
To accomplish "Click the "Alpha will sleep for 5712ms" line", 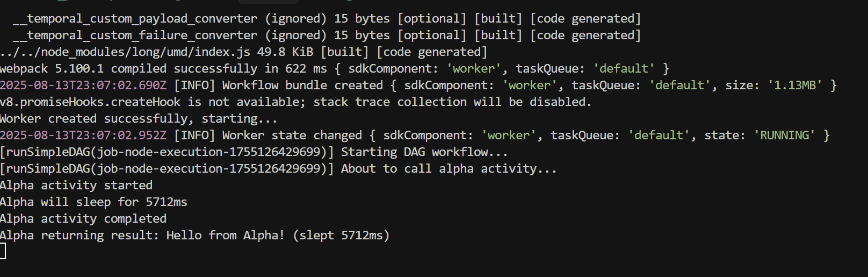I will tap(93, 202).
